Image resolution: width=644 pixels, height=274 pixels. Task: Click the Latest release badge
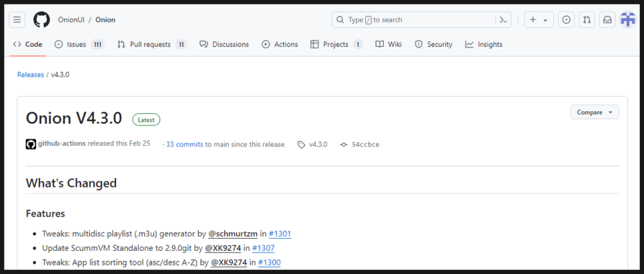(x=146, y=120)
